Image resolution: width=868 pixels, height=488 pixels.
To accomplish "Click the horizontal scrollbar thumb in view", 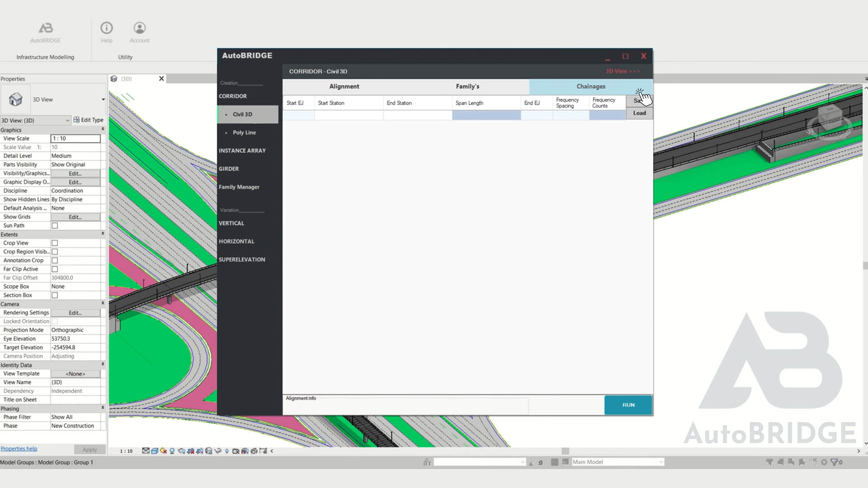I will click(565, 451).
